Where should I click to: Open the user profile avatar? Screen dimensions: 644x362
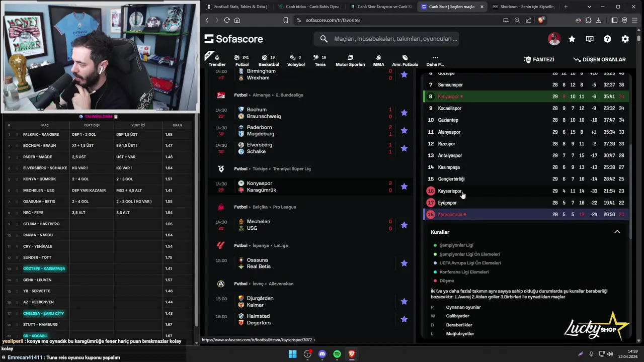[x=554, y=39]
